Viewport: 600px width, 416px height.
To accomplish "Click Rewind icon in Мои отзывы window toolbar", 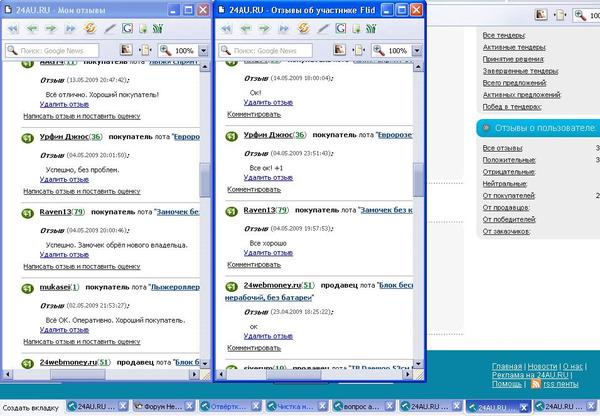I will 13,29.
